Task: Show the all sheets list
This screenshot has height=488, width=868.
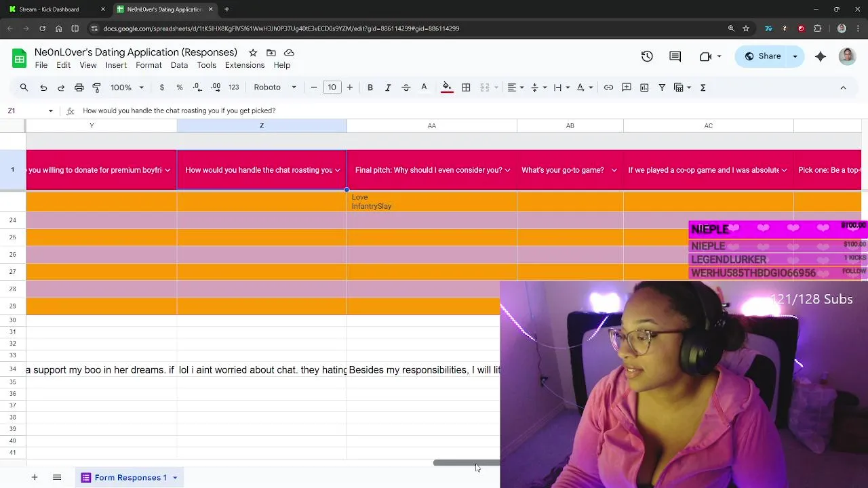Action: [x=57, y=478]
